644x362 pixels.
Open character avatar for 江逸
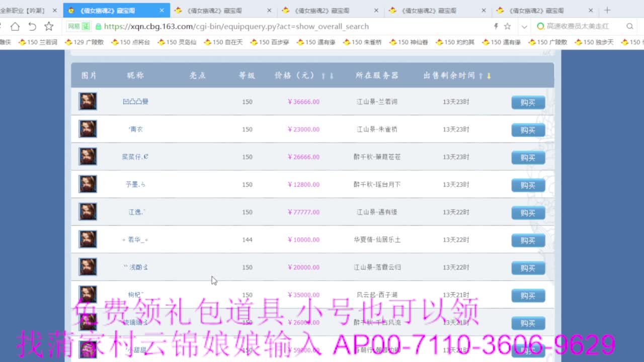click(88, 212)
